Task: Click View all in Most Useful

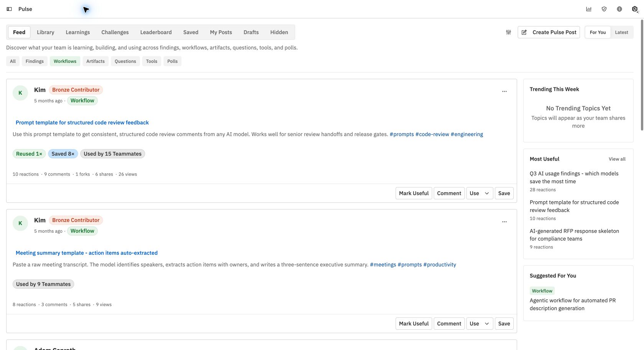Action: pos(617,159)
